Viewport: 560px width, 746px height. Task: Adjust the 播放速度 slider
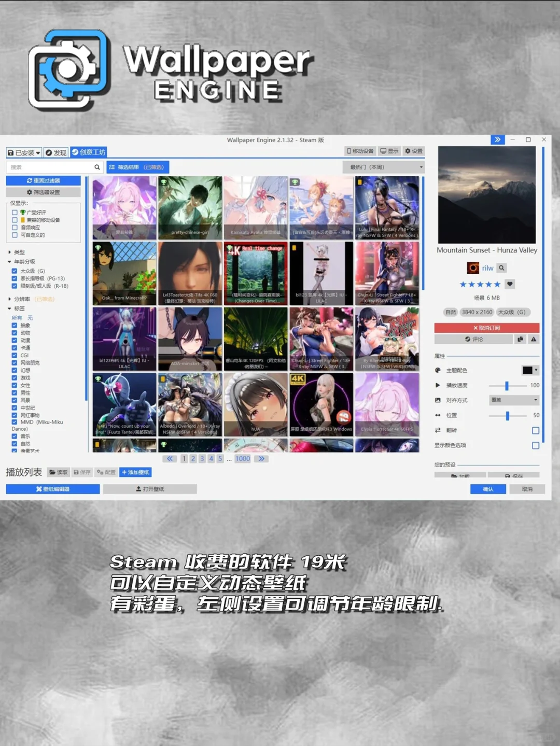[507, 385]
